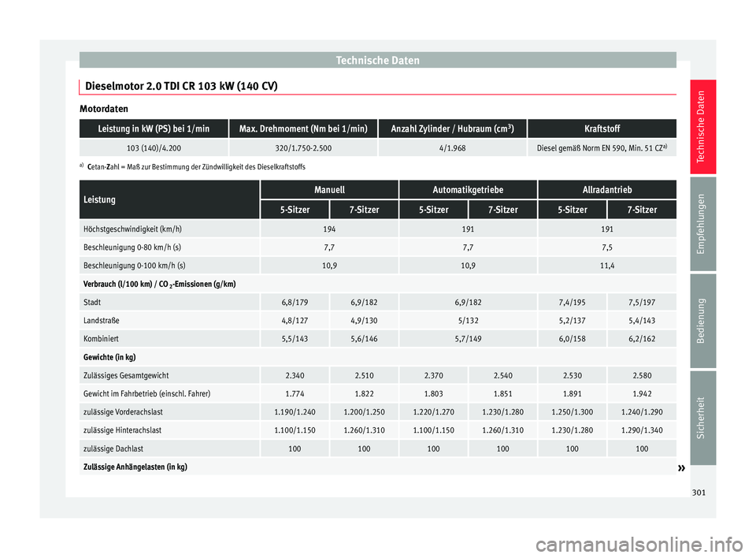
Task: Click the Anzahl Zylinder / Hubraum header
Action: [x=452, y=129]
